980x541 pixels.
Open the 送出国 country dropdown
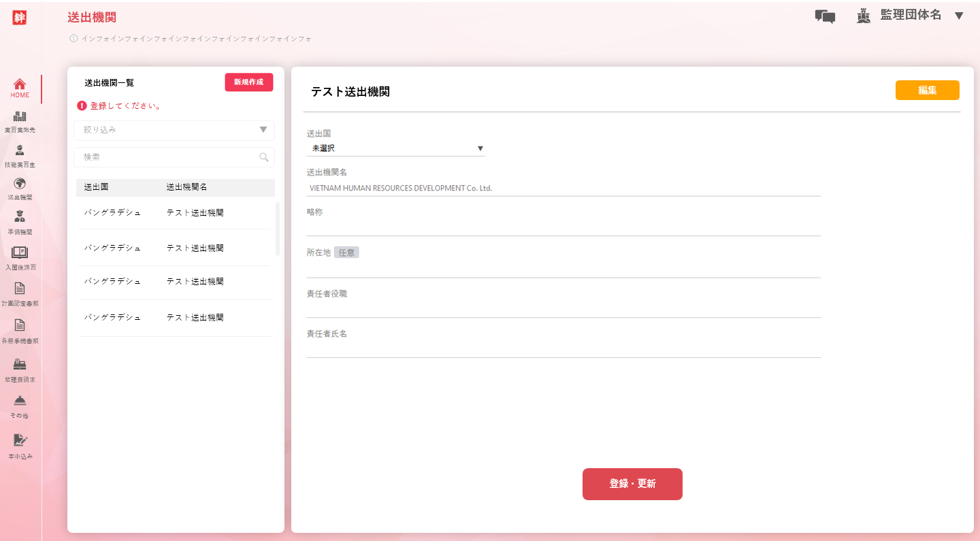coord(395,148)
